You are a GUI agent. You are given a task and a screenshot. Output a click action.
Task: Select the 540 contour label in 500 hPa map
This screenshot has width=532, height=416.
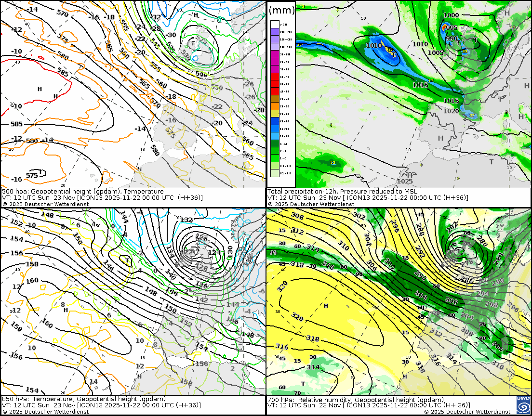coord(201,74)
